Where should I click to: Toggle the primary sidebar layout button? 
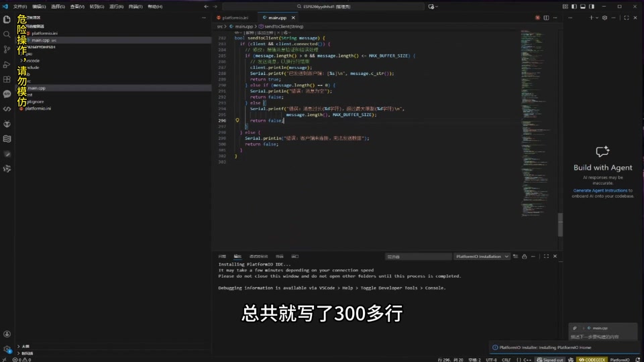point(574,7)
